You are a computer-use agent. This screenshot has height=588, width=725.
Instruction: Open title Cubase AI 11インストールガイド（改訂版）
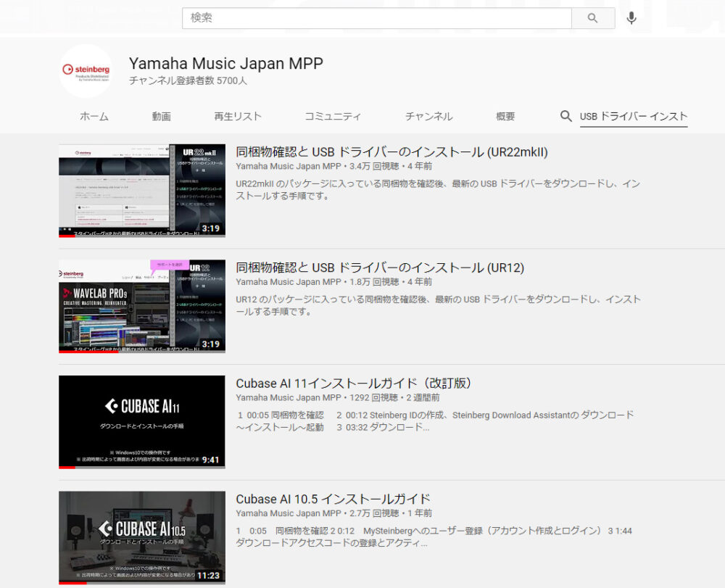(355, 384)
